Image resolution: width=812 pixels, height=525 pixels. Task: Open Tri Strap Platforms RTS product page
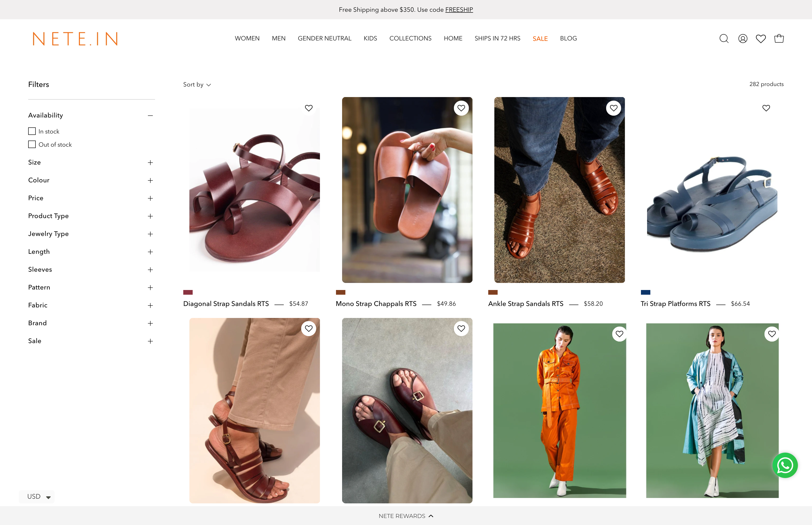(x=676, y=303)
